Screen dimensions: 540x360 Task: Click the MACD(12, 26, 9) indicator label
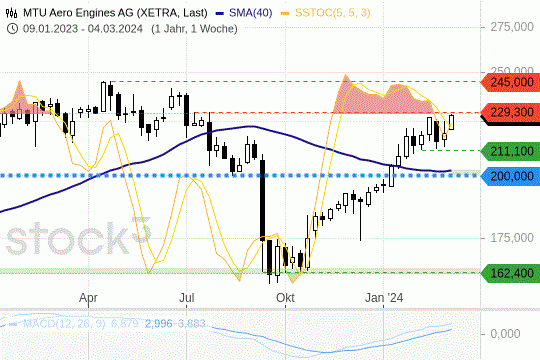[64, 324]
